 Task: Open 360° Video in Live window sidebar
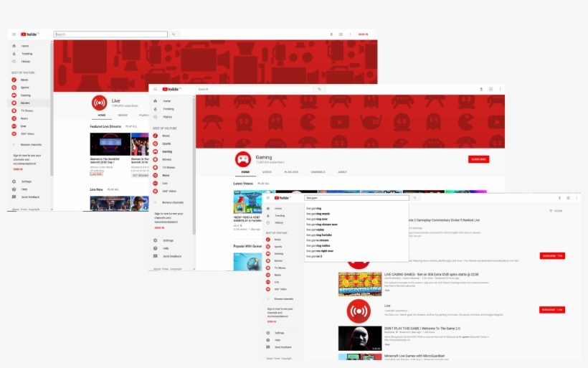[29, 133]
